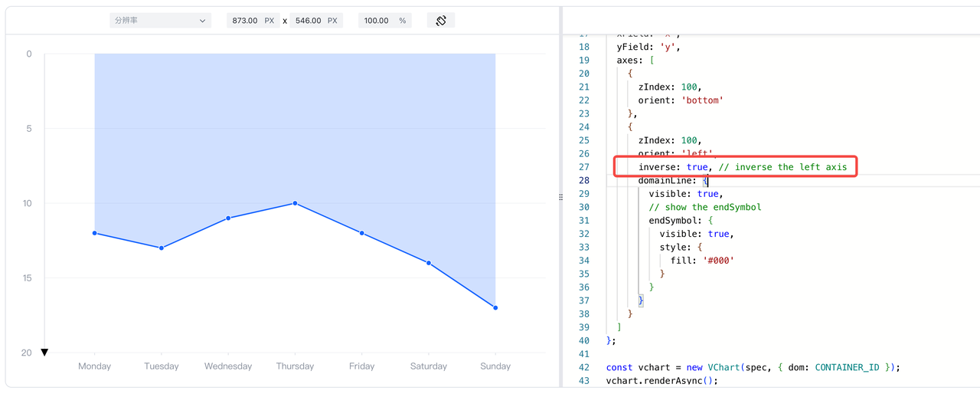Place cursor on the 'fill: #000' code line
The width and height of the screenshot is (980, 407).
click(x=702, y=261)
